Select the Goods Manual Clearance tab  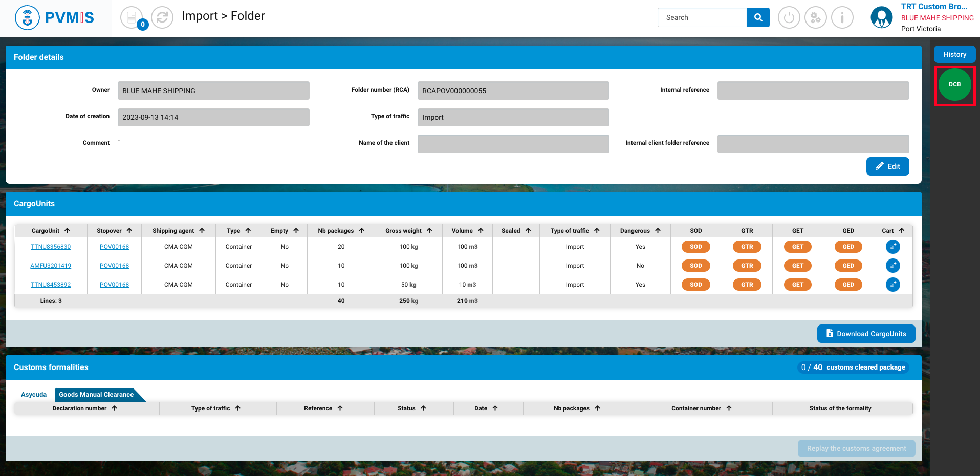pyautogui.click(x=96, y=395)
